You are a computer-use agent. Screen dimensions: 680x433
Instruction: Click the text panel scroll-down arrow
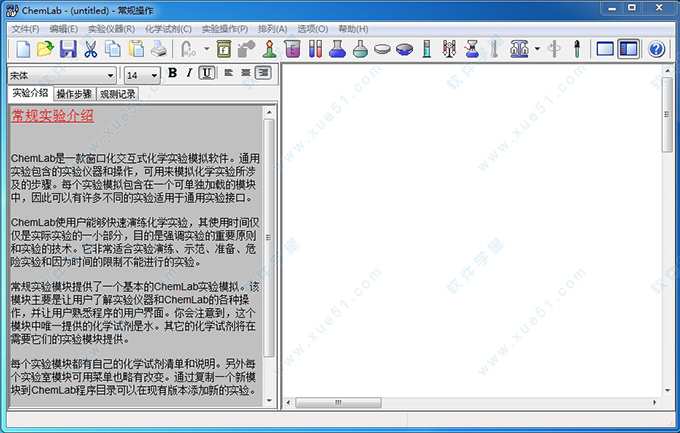click(x=269, y=400)
